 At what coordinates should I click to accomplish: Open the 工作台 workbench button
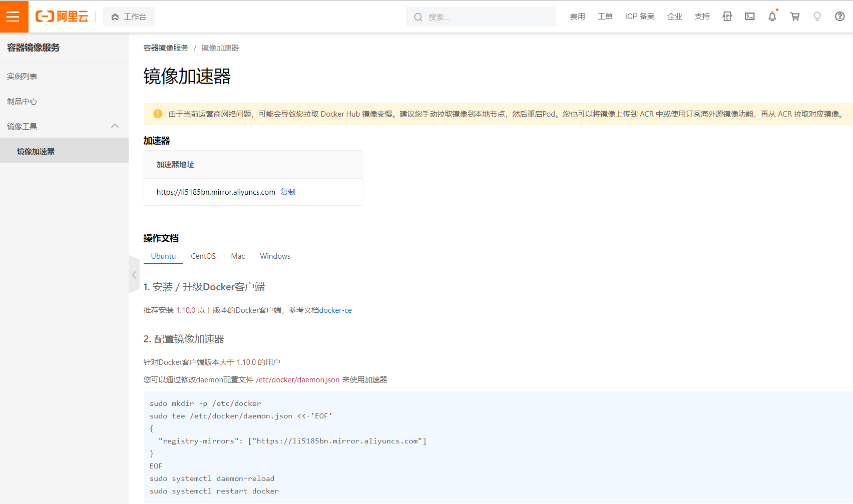pyautogui.click(x=129, y=17)
